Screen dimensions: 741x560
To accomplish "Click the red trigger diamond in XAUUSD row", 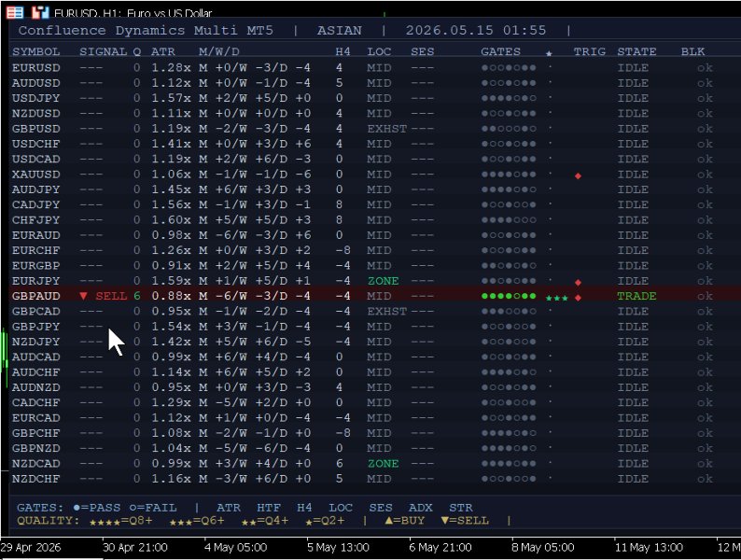I will point(578,175).
